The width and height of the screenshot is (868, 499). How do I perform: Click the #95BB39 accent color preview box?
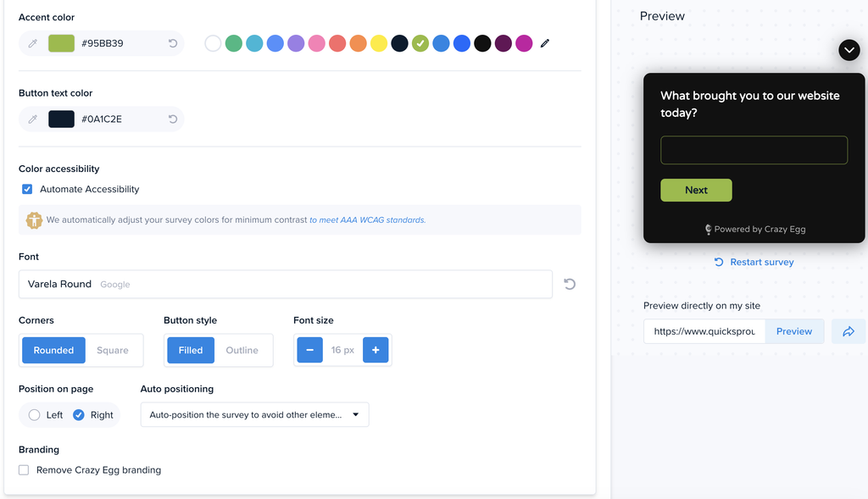click(x=61, y=43)
